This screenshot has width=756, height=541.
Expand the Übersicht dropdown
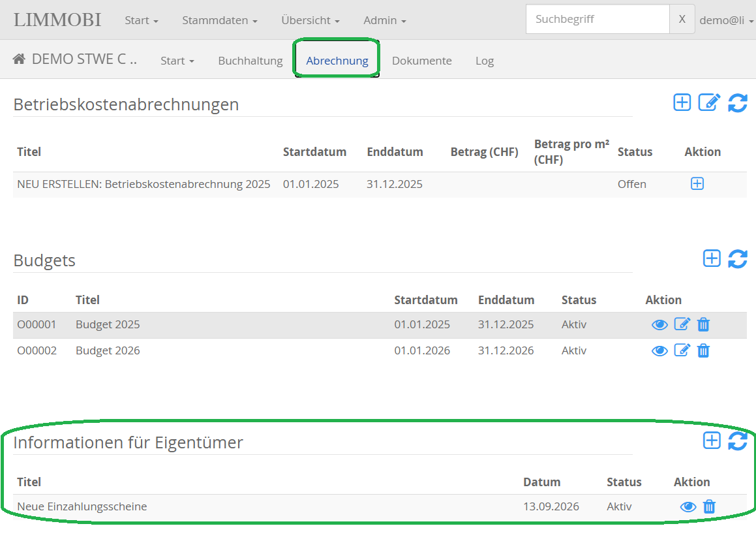pyautogui.click(x=310, y=20)
